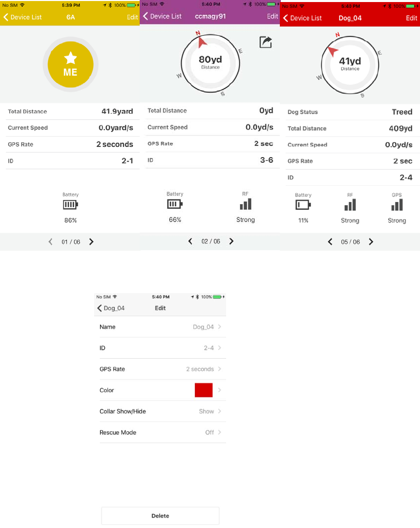Image resolution: width=420 pixels, height=528 pixels.
Task: Tap Edit on the ccmagy91 screen
Action: click(x=273, y=16)
